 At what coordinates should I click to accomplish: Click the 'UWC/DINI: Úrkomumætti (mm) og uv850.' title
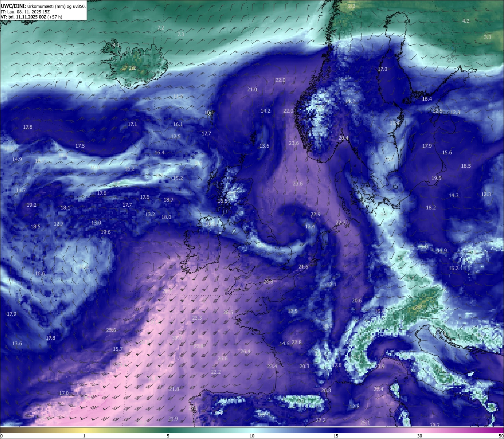(x=43, y=6)
